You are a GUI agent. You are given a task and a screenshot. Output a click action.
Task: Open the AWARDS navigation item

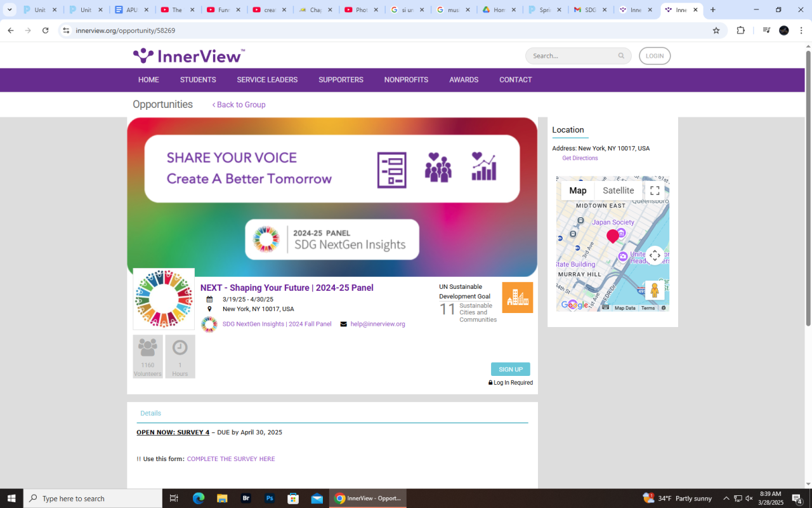point(464,80)
